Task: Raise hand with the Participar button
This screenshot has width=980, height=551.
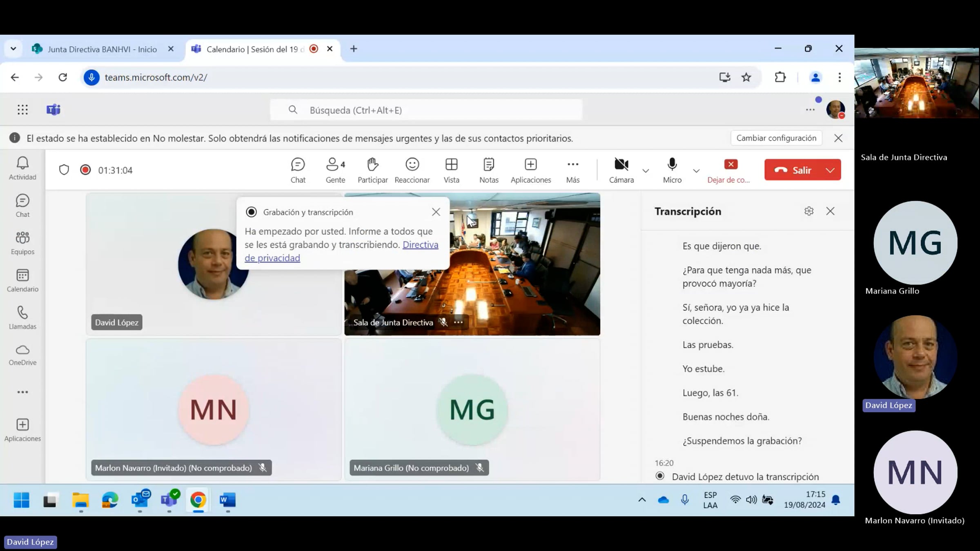Action: tap(372, 170)
